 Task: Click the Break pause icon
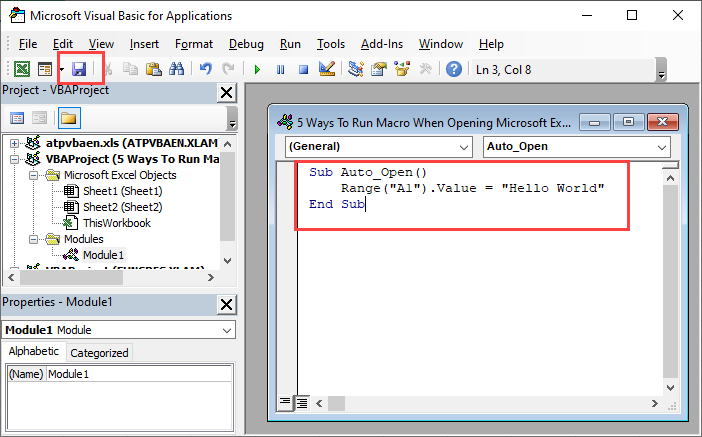tap(280, 69)
